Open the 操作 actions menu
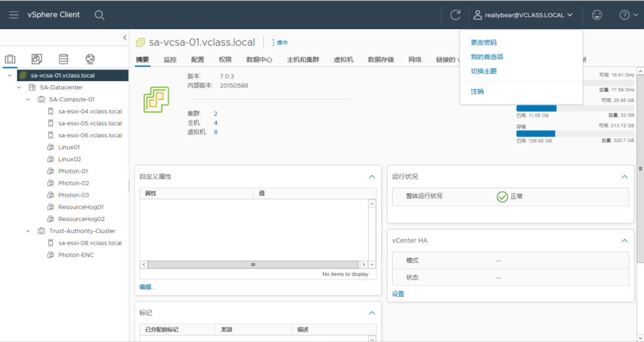The width and height of the screenshot is (644, 342). coord(280,42)
